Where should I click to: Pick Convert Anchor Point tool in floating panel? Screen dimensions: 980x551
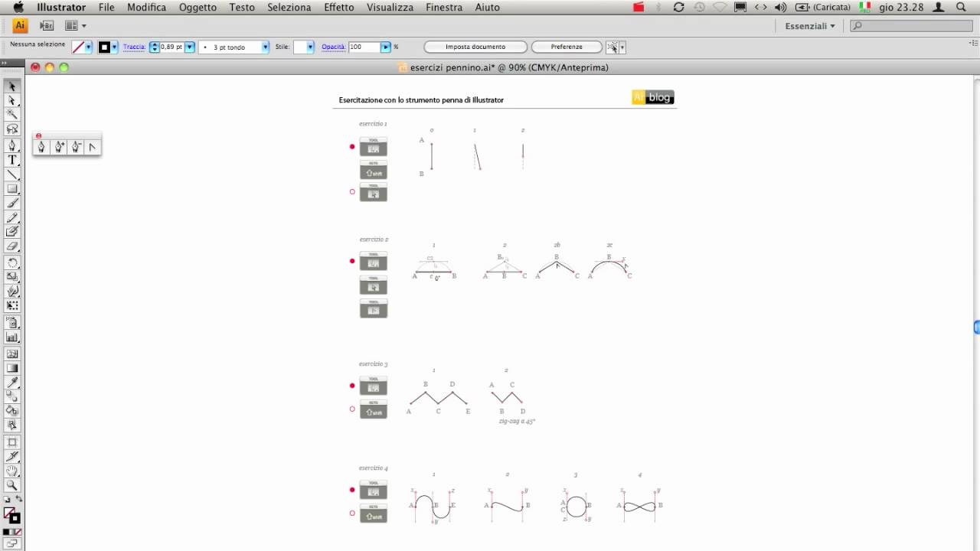click(92, 147)
